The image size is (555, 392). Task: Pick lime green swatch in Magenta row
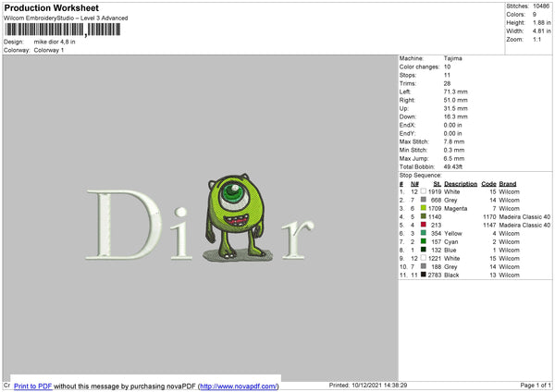(x=424, y=208)
